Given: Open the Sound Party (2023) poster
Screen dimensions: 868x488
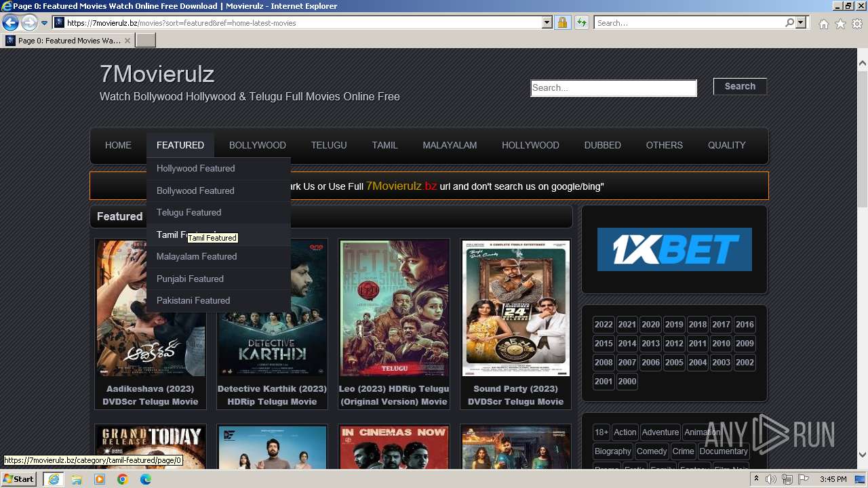Looking at the screenshot, I should click(515, 308).
